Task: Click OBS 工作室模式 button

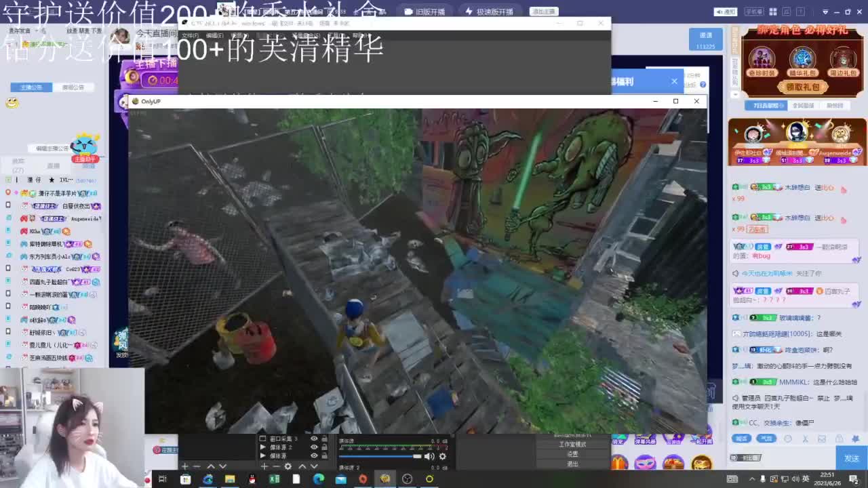Action: pyautogui.click(x=572, y=445)
